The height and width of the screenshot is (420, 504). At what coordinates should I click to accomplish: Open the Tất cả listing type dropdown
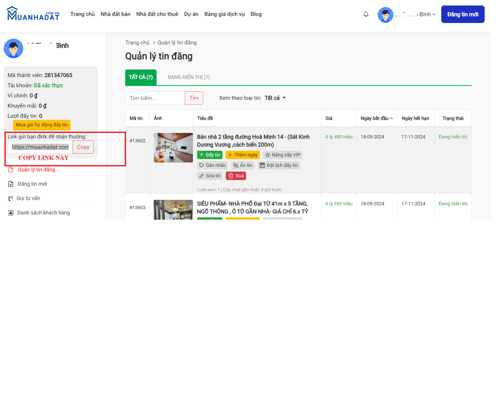pyautogui.click(x=275, y=98)
